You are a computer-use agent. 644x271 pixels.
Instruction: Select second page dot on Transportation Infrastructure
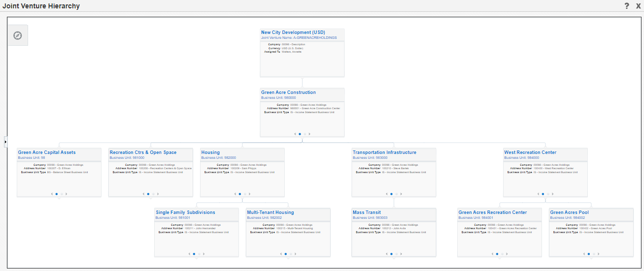pyautogui.click(x=396, y=194)
